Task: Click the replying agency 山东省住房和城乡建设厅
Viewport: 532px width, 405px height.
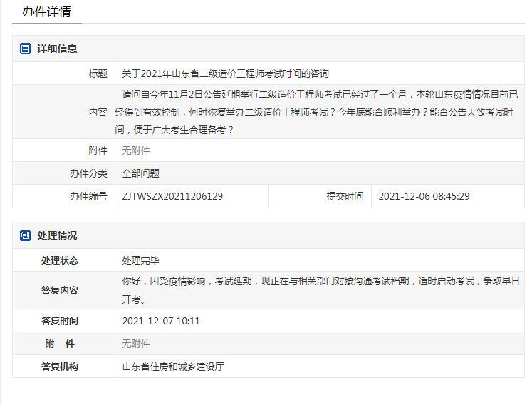Action: (x=173, y=366)
